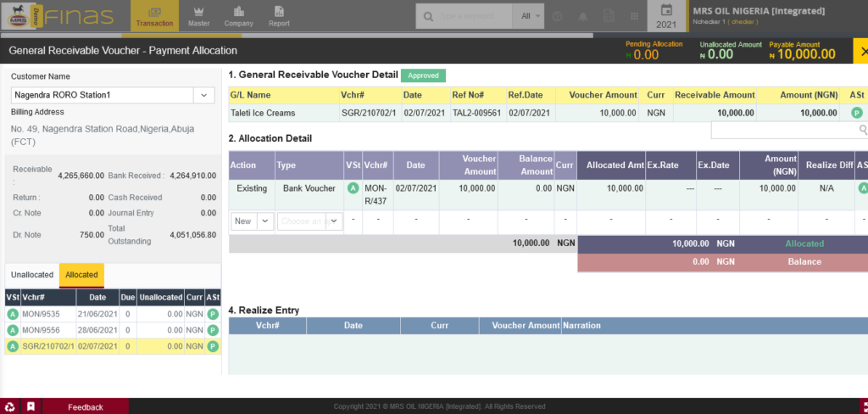Screen dimensions: 868x414
Task: Click the MON-R/437 voucher number cell
Action: (x=377, y=195)
